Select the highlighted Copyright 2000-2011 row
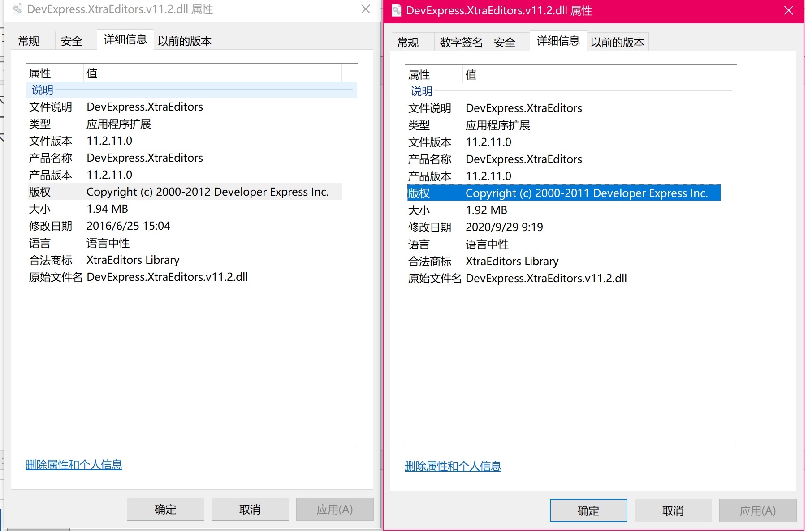Screen dimensions: 808x532 click(x=563, y=193)
